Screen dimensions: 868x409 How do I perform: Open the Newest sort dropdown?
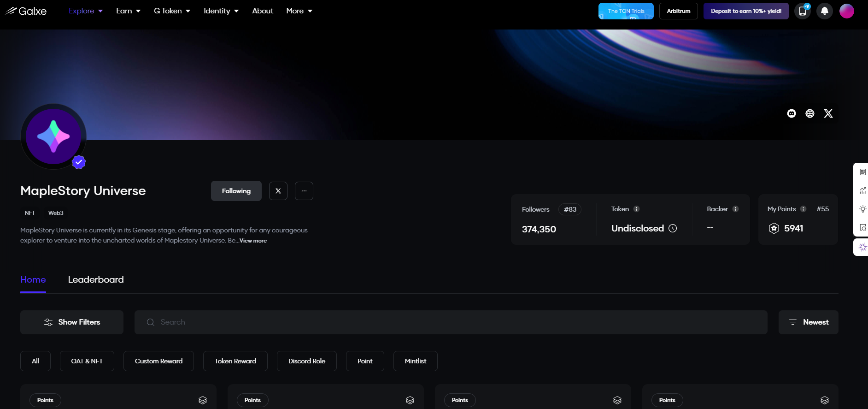point(809,322)
